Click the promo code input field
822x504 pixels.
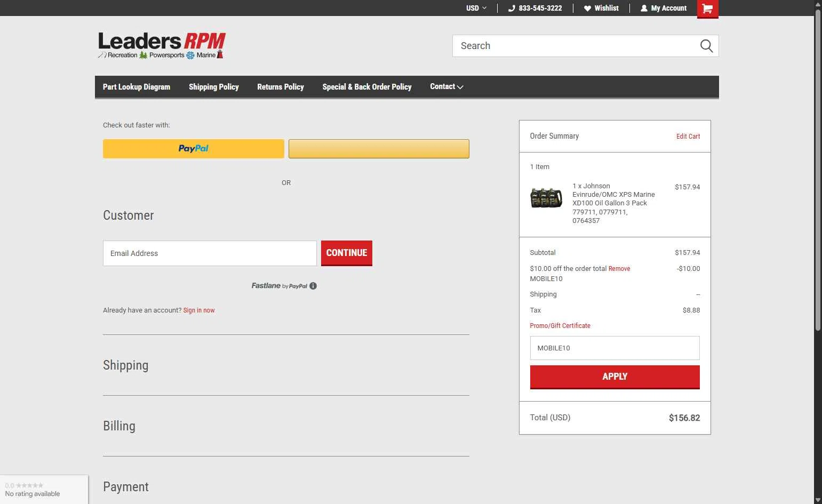[x=614, y=348]
